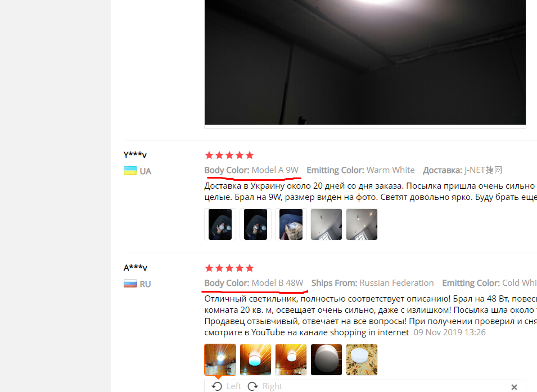The height and width of the screenshot is (392, 537).
Task: Click the large enlarged dark room photo
Action: click(x=365, y=62)
